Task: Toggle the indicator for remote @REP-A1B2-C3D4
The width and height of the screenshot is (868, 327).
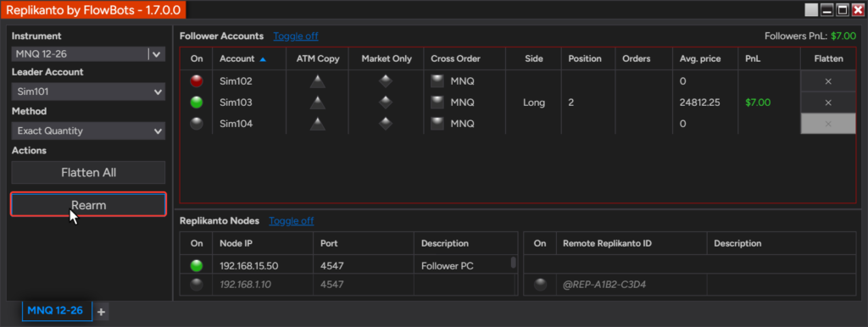Action: click(x=540, y=285)
